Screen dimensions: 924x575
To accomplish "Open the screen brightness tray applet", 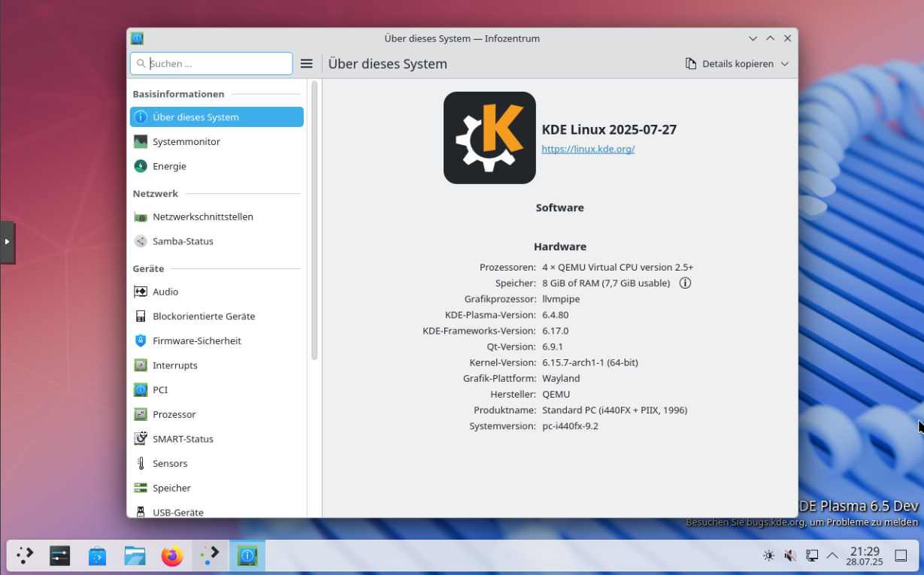I will (768, 555).
